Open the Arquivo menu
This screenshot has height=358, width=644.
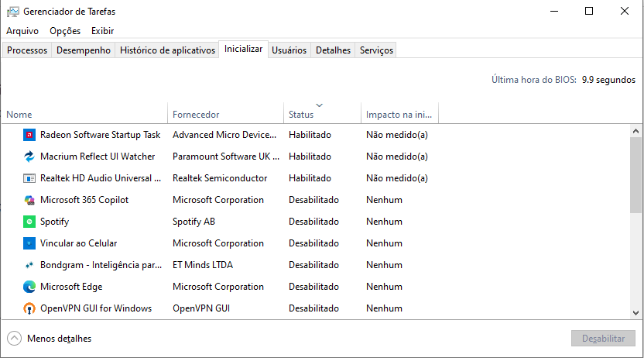tap(22, 31)
